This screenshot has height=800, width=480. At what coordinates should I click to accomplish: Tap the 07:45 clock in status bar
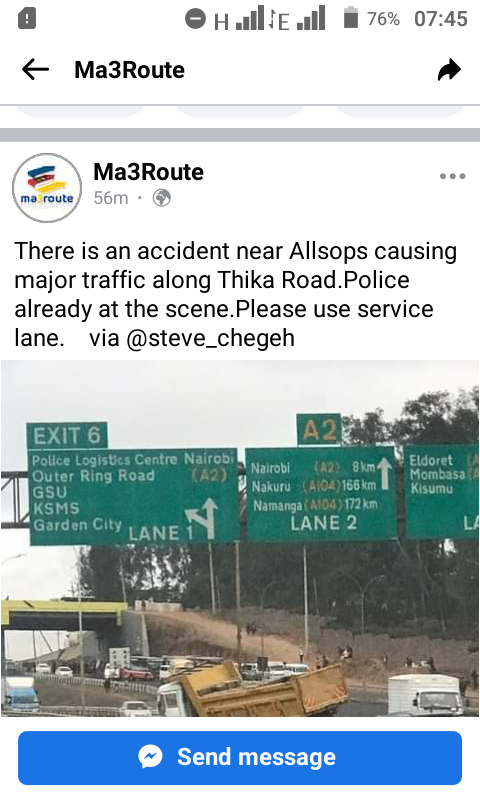point(441,19)
